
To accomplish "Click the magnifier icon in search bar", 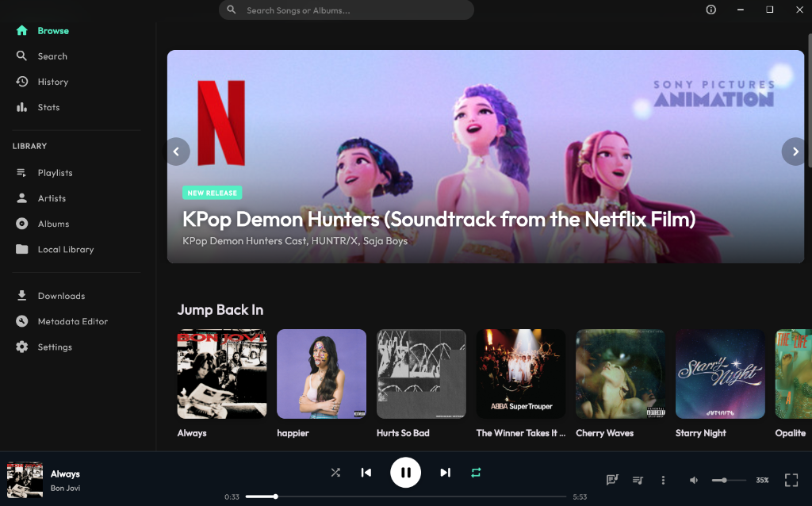I will [x=232, y=10].
